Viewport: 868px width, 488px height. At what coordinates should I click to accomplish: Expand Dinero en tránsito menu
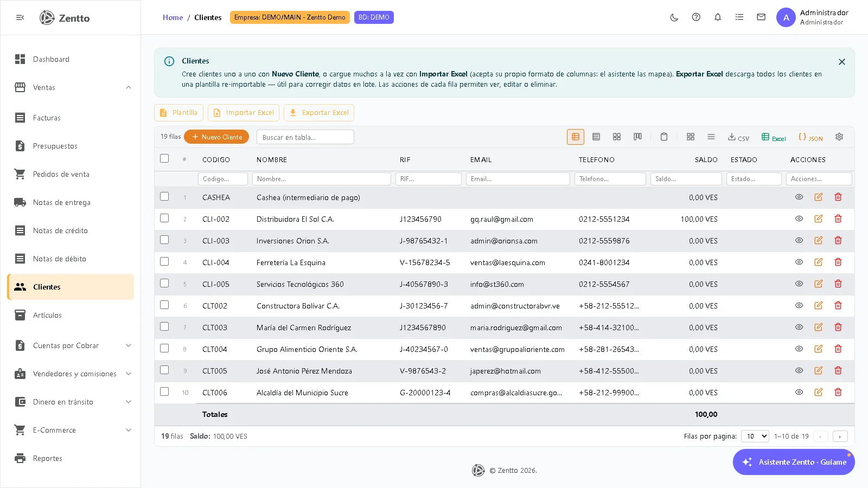point(129,402)
